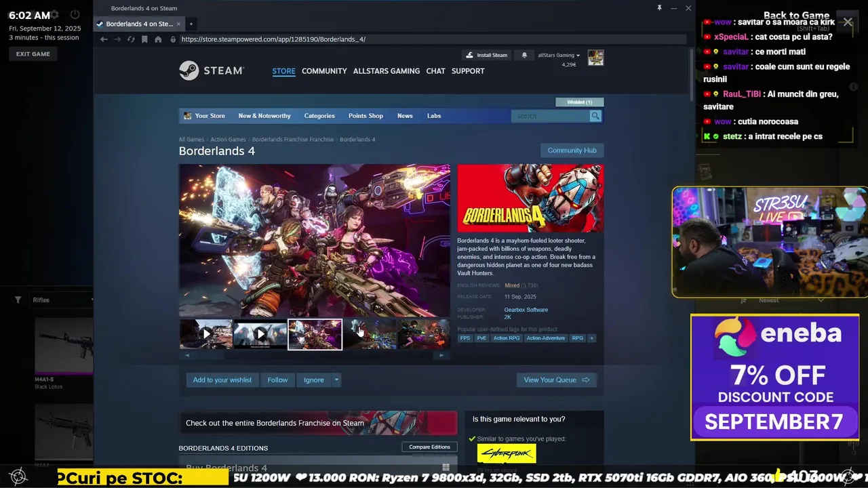Image resolution: width=868 pixels, height=488 pixels.
Task: Click the Install Steam button
Action: tap(486, 55)
